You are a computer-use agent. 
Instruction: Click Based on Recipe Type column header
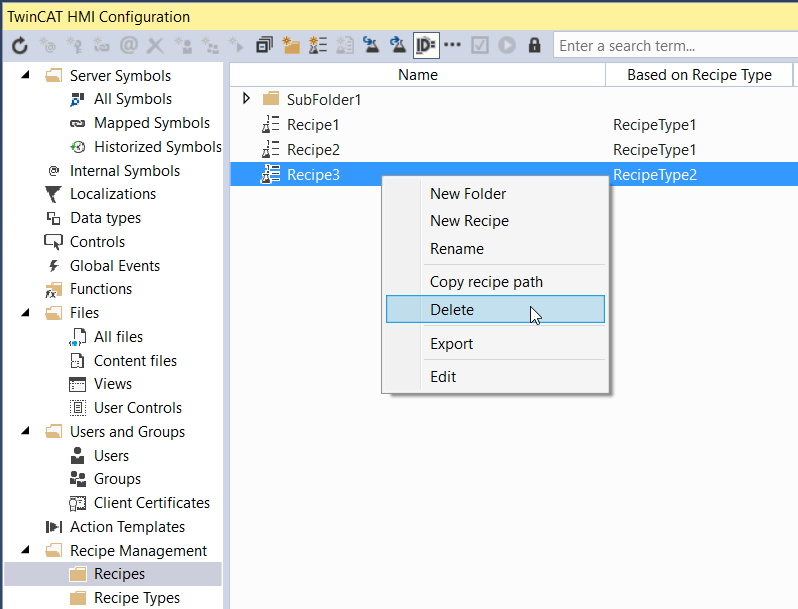(699, 75)
